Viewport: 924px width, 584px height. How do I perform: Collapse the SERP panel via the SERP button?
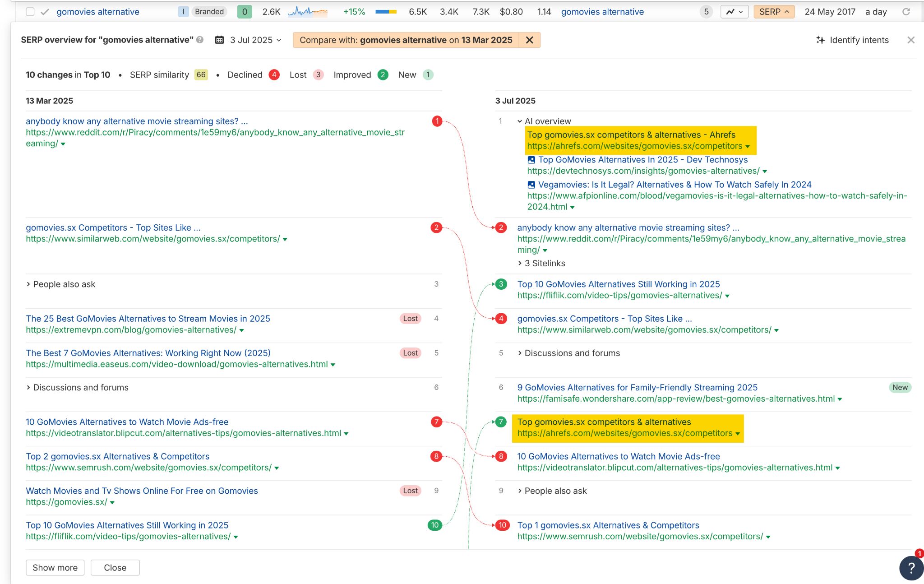pyautogui.click(x=773, y=12)
